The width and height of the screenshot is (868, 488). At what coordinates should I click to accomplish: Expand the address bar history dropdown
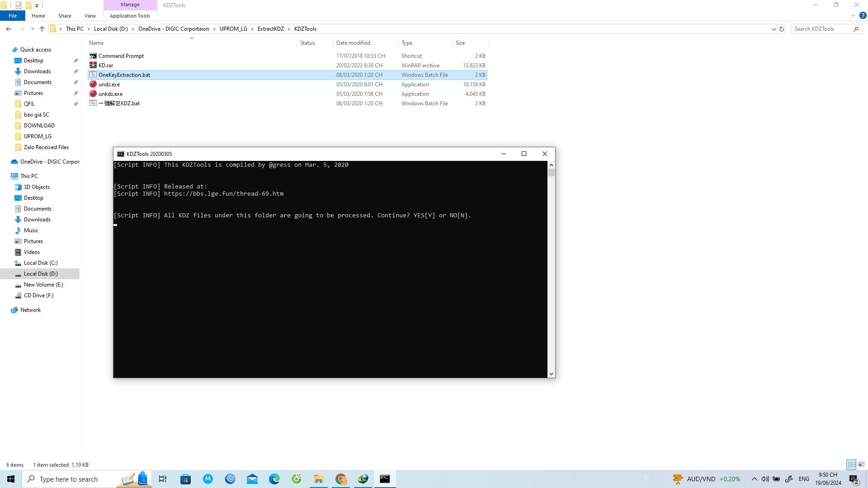pos(774,29)
